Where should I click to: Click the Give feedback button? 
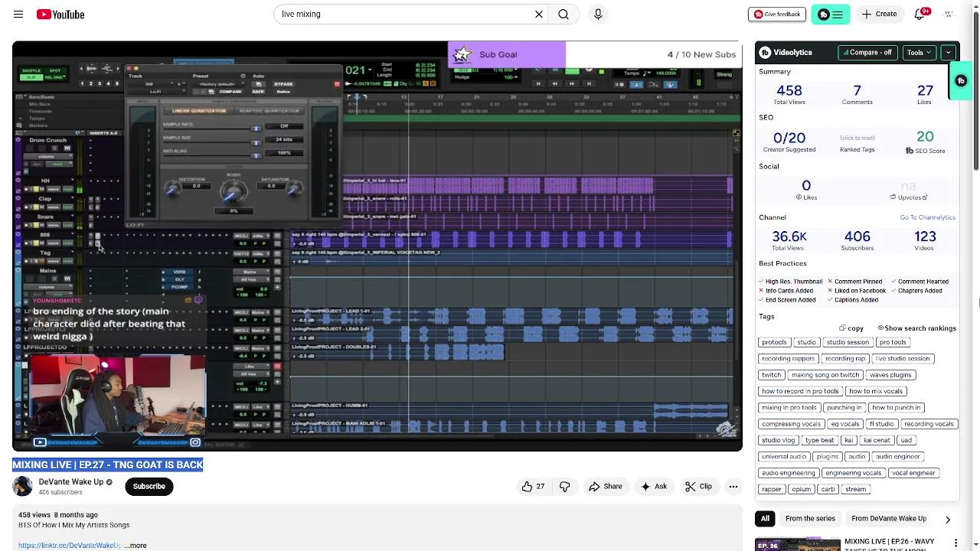[777, 14]
